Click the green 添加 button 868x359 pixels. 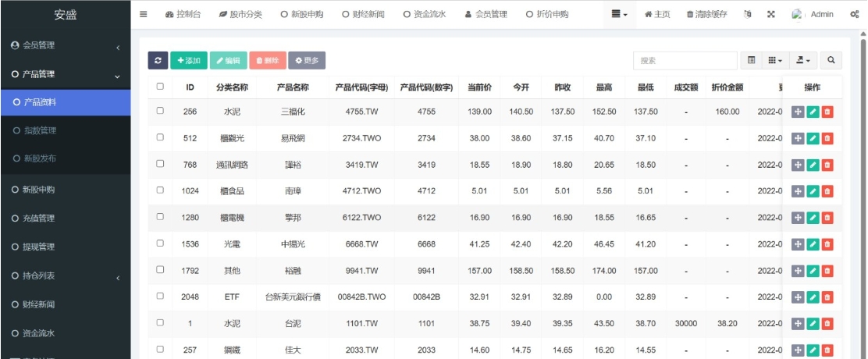(188, 61)
